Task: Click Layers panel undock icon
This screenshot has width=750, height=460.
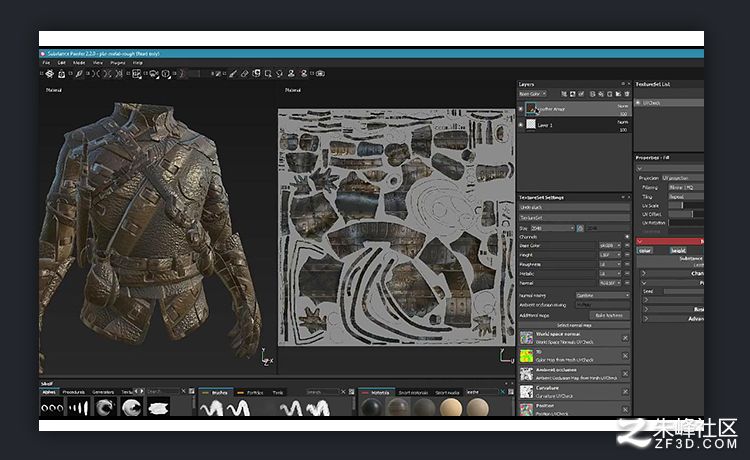Action: coord(623,84)
